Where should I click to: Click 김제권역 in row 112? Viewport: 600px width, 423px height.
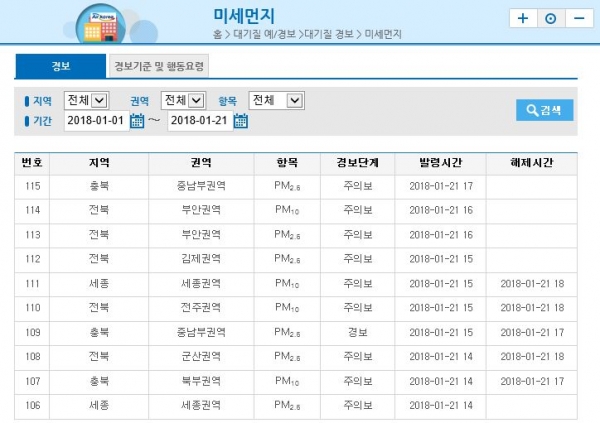(201, 259)
